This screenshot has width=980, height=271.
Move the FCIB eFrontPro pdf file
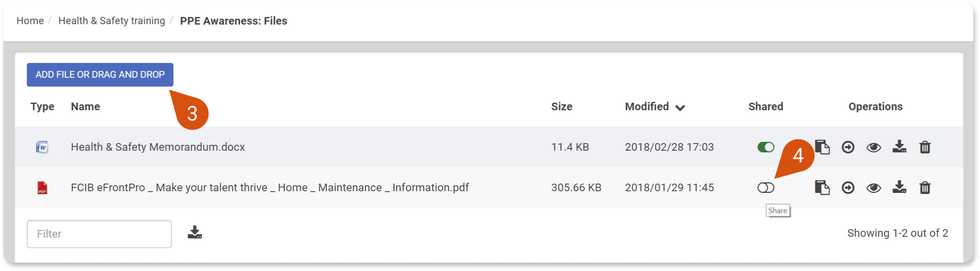click(x=848, y=187)
